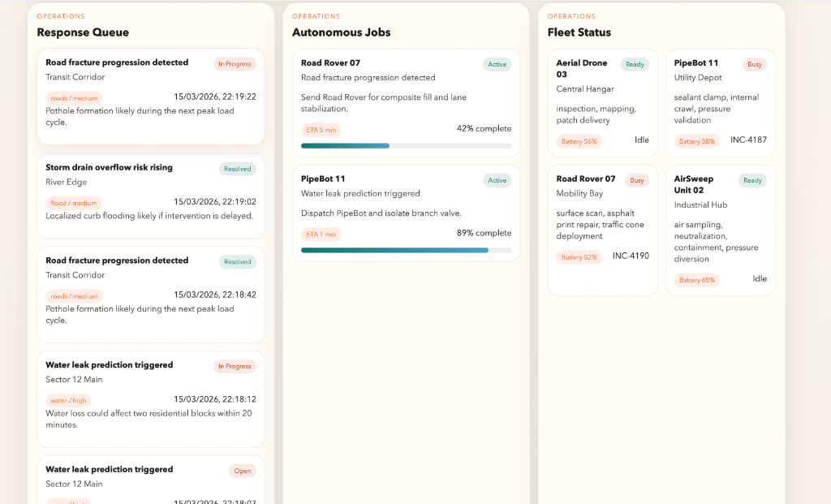Viewport: 831px width, 504px height.
Task: Select the water / high tag
Action: tap(68, 400)
